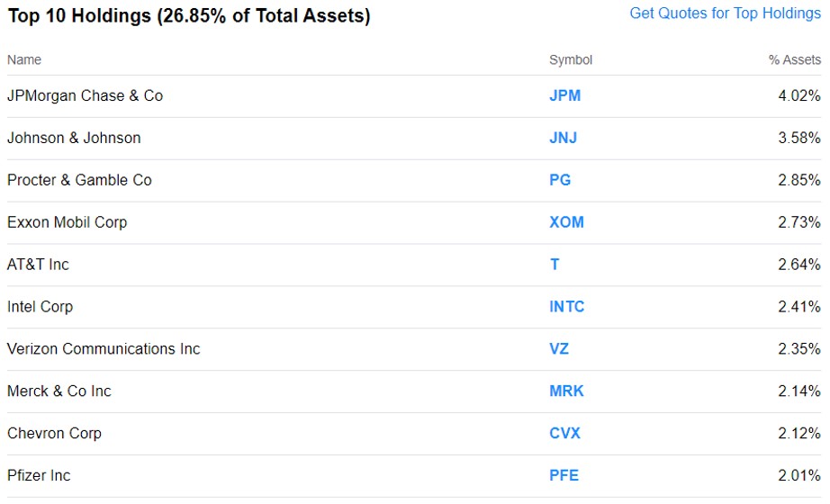This screenshot has width=830, height=504.
Task: Open the PFE symbol link
Action: click(x=564, y=476)
